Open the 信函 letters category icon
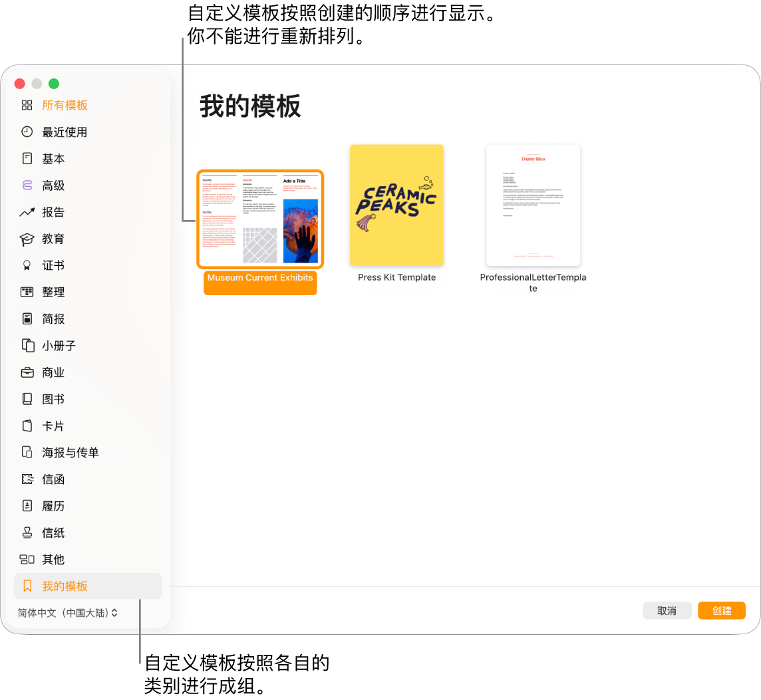The image size is (761, 700). pyautogui.click(x=27, y=479)
